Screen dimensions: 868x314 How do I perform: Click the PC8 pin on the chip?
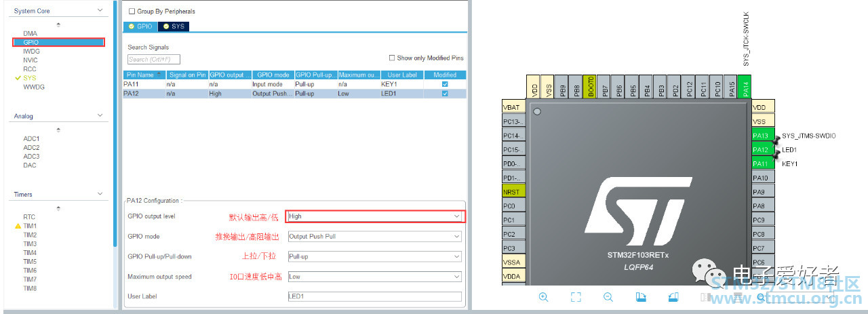pos(763,234)
